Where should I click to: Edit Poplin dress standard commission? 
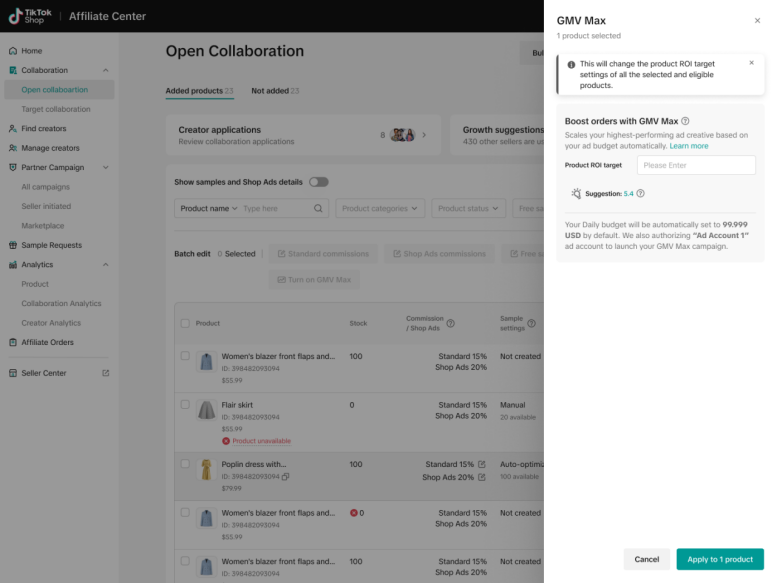482,464
